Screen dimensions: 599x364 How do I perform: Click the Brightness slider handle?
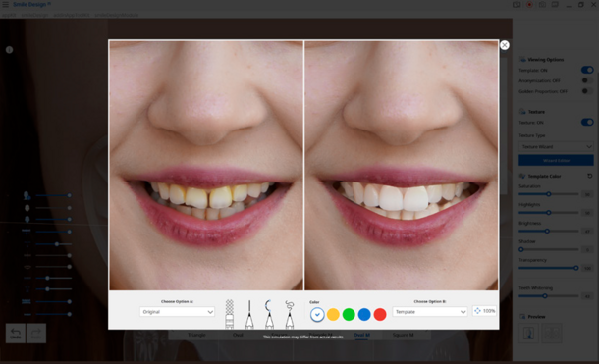pyautogui.click(x=547, y=231)
